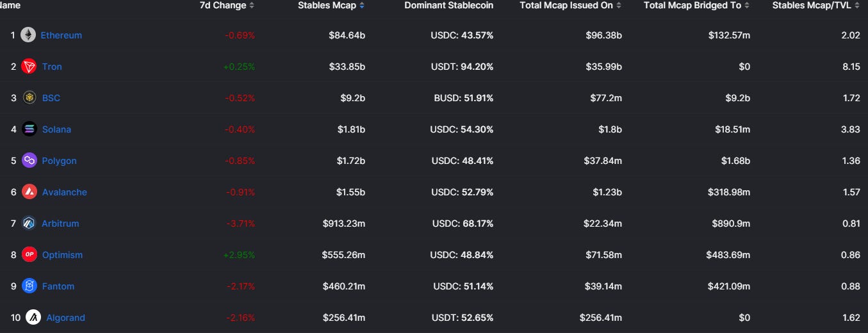Click the Fantom logo icon
The height and width of the screenshot is (333, 868).
point(29,286)
